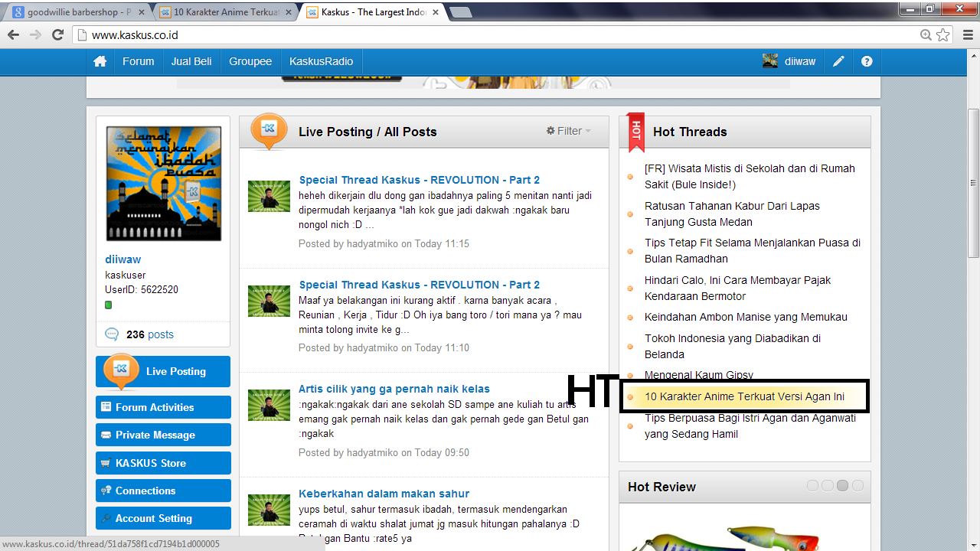Open the Filter dropdown
Image resolution: width=980 pixels, height=551 pixels.
(x=568, y=131)
